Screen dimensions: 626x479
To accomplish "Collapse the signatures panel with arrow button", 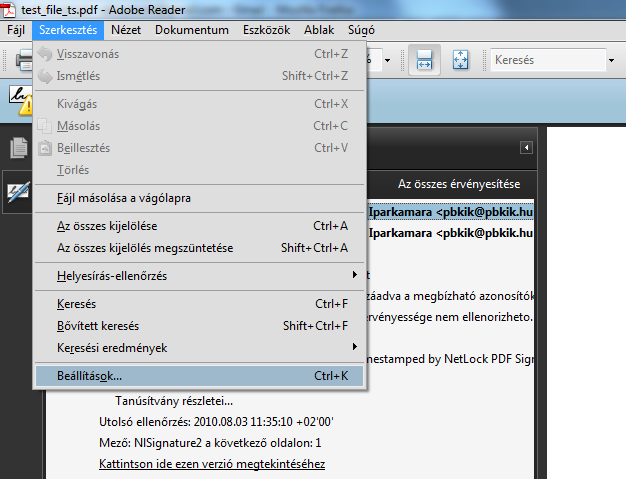I will point(526,148).
